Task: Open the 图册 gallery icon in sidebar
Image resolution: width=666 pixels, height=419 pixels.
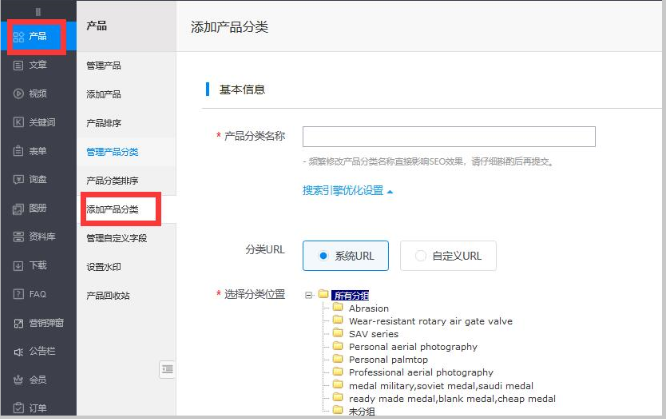Action: click(x=18, y=209)
